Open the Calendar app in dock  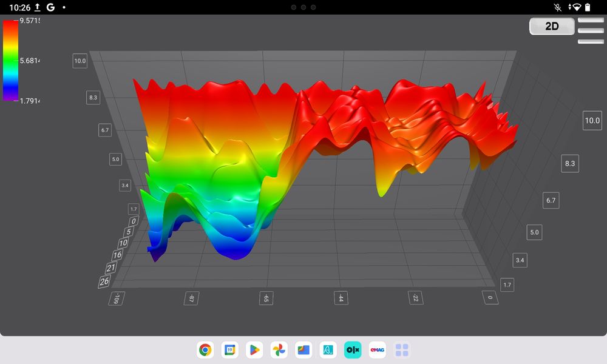tap(230, 350)
